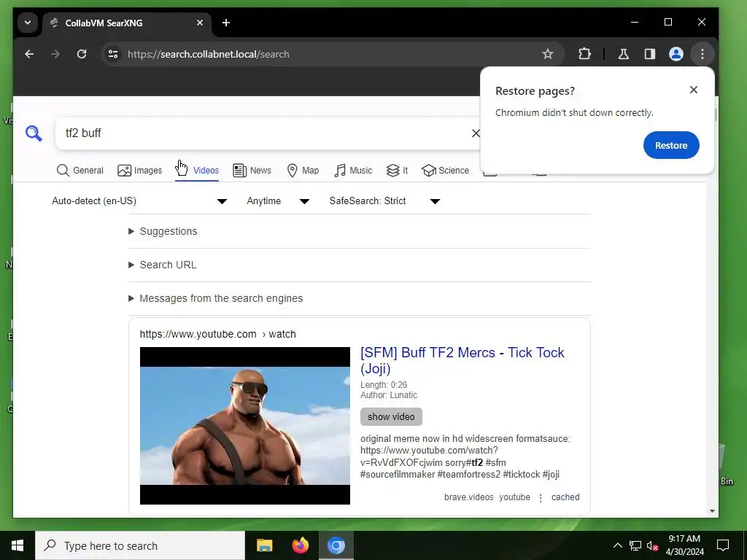Go back with the browser back arrow
747x560 pixels.
click(x=29, y=54)
